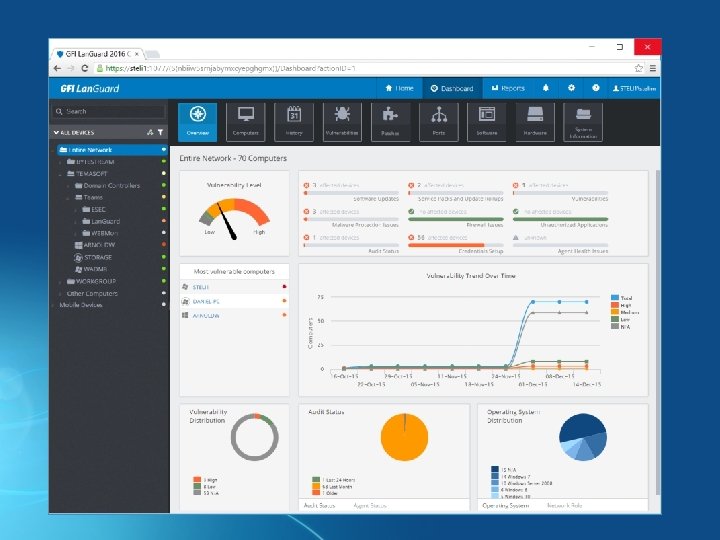Open the DANIEL-PC computer link
This screenshot has height=540, width=720.
point(206,302)
